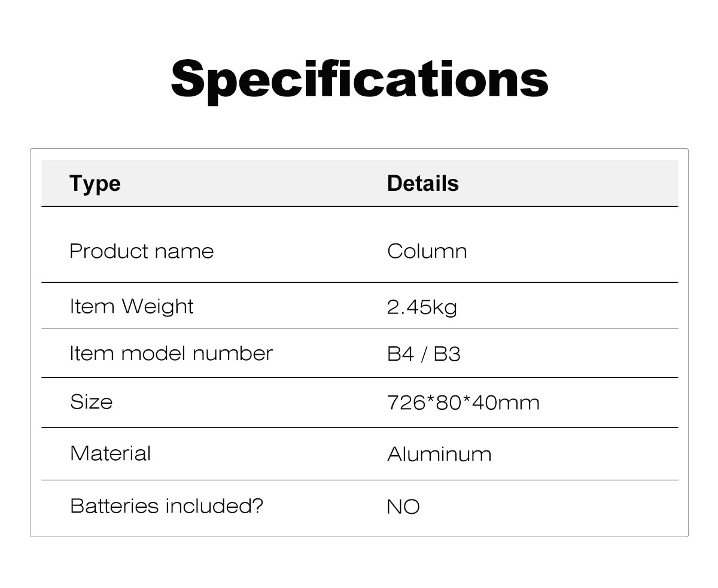
Task: Select the Column product name value
Action: coord(427,251)
